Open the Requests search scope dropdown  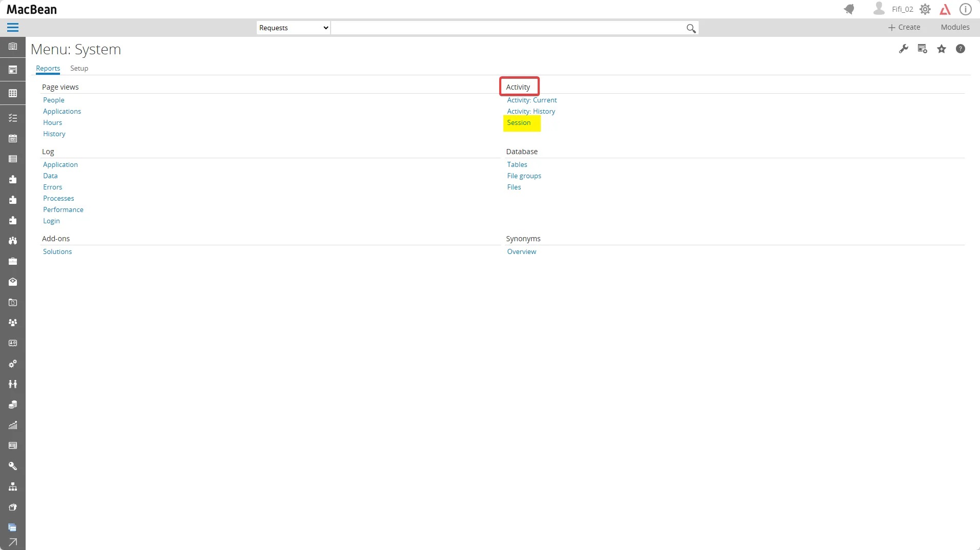293,28
